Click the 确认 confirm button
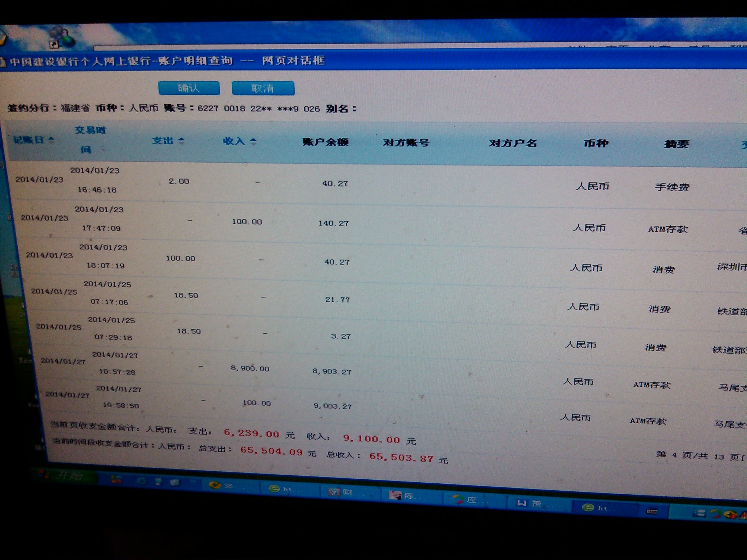 [x=189, y=88]
